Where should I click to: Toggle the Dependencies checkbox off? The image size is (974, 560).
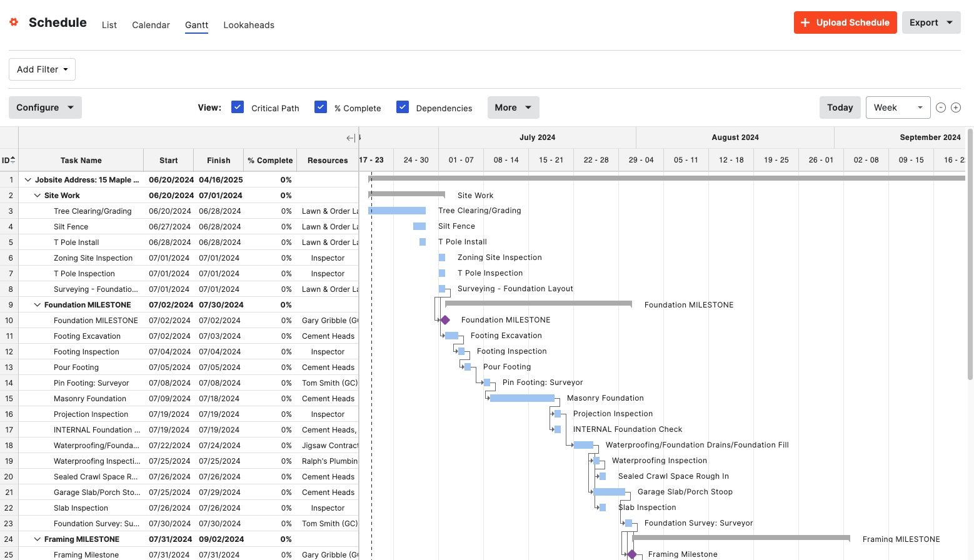click(403, 107)
